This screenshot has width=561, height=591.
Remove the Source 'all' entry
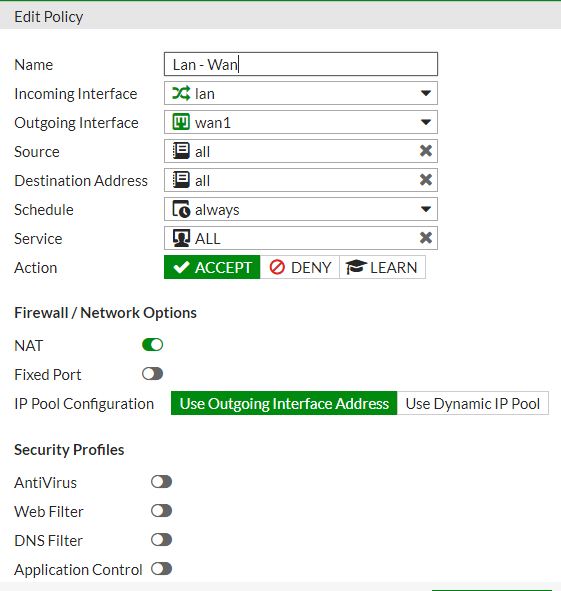[426, 151]
